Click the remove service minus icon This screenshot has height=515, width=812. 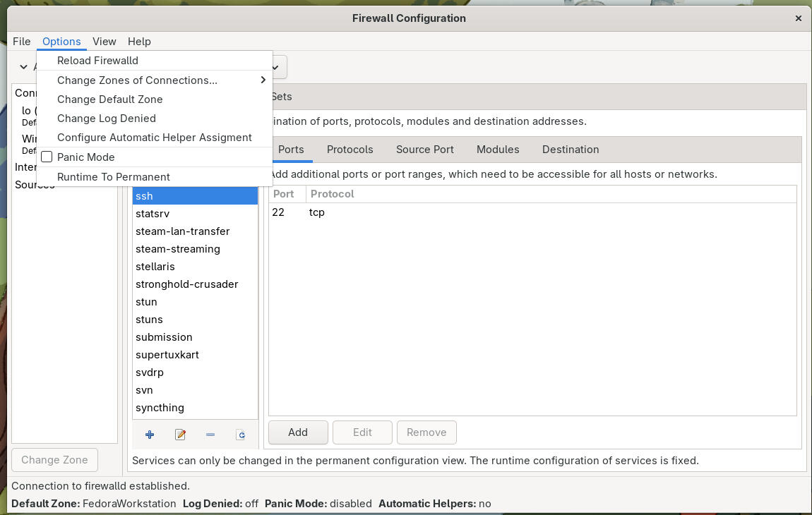click(x=210, y=435)
